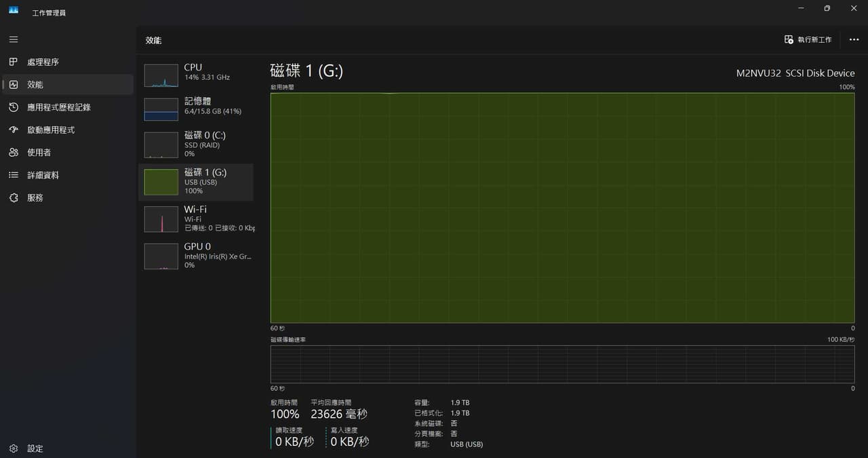Click the M2NVU32 SCSI Disk Device label
868x458 pixels.
click(795, 73)
